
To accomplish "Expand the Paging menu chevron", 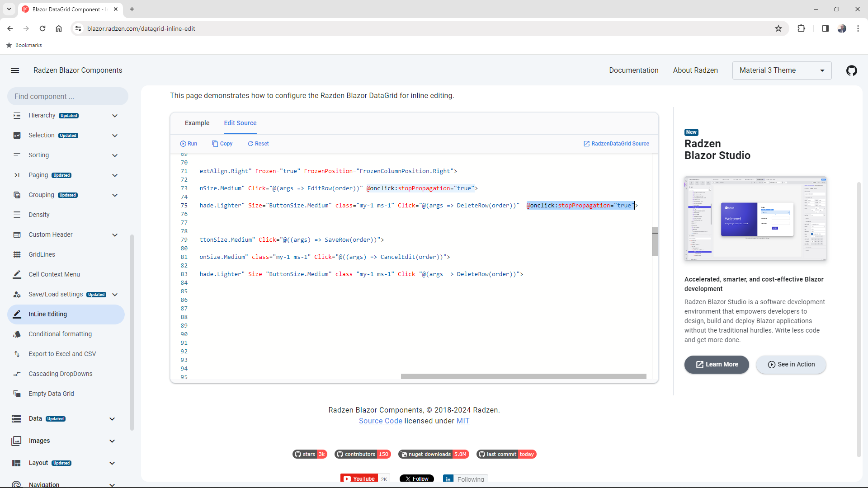I will click(x=115, y=175).
